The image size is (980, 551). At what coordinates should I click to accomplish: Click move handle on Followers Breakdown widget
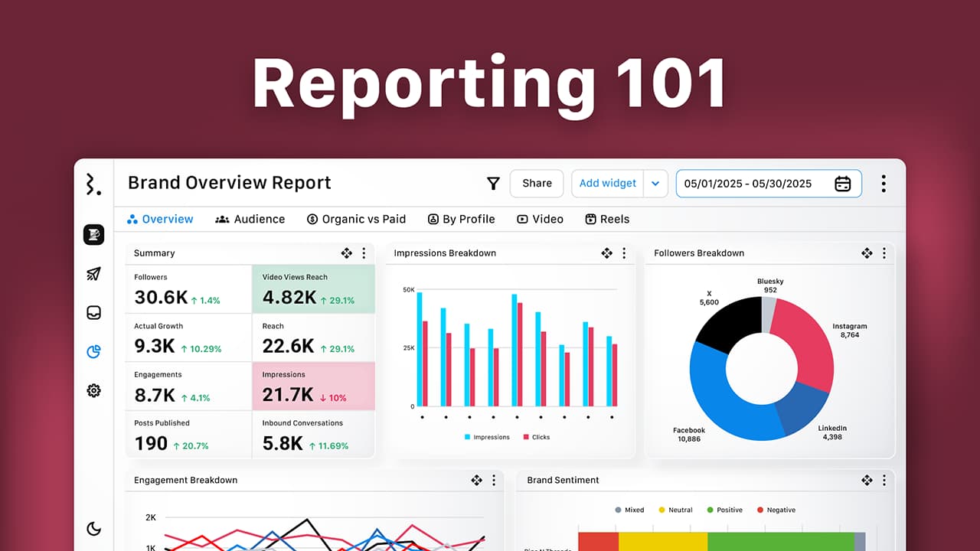point(867,253)
